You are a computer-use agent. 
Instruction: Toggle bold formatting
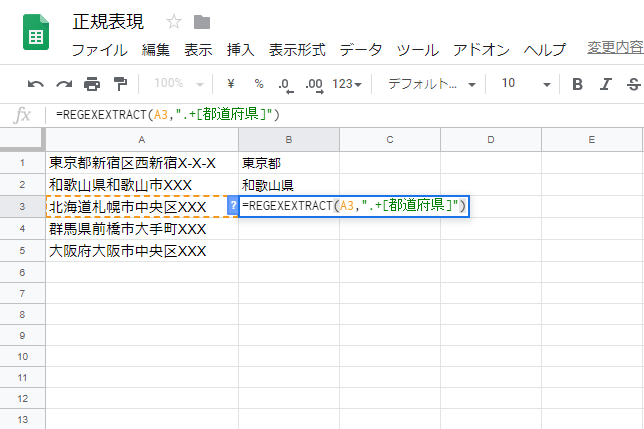point(577,84)
